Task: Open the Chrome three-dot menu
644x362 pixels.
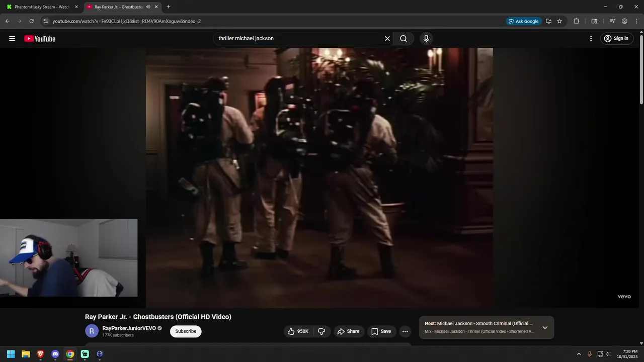Action: (636, 21)
